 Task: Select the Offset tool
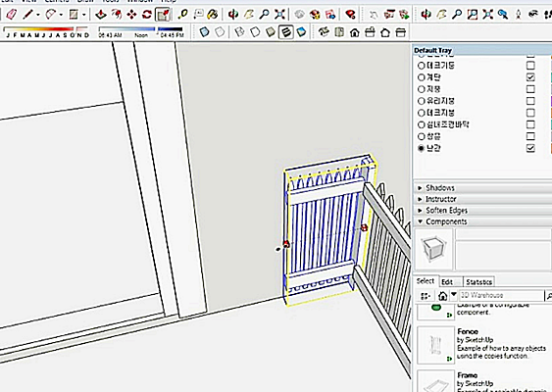click(x=117, y=14)
